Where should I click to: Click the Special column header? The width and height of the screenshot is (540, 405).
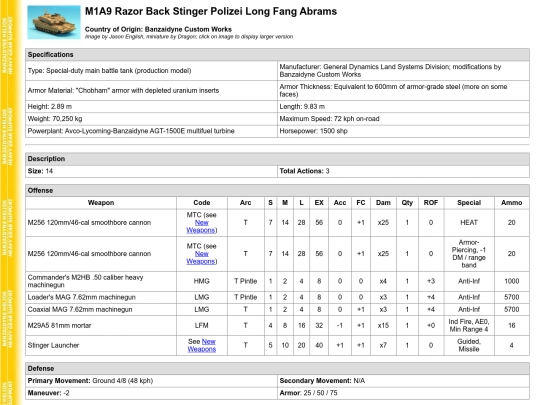(x=469, y=203)
